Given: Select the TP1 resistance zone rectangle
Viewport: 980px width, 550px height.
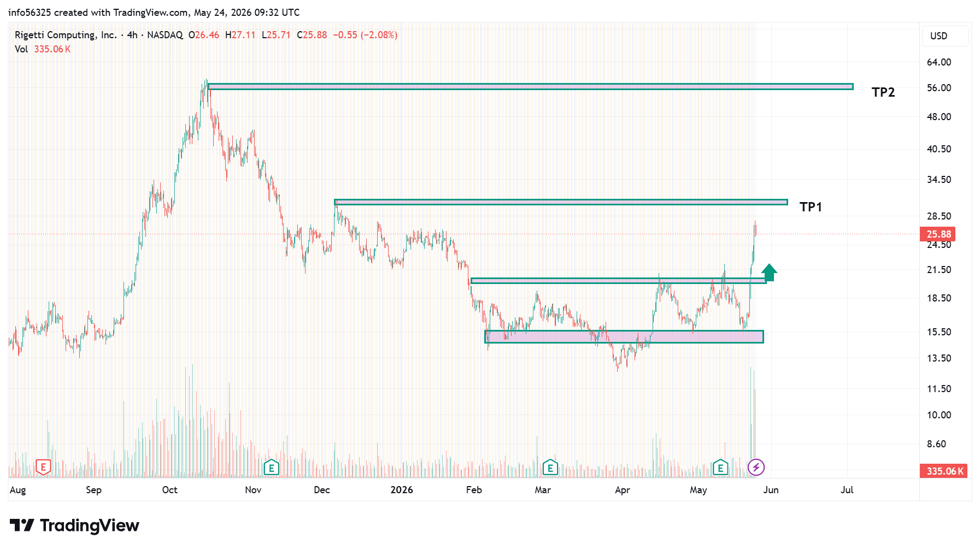Looking at the screenshot, I should point(561,202).
